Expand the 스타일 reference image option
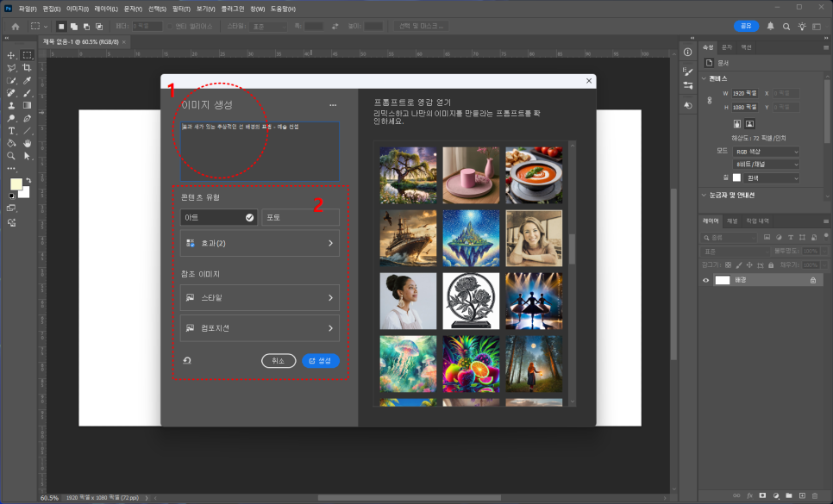This screenshot has width=833, height=504. (260, 297)
